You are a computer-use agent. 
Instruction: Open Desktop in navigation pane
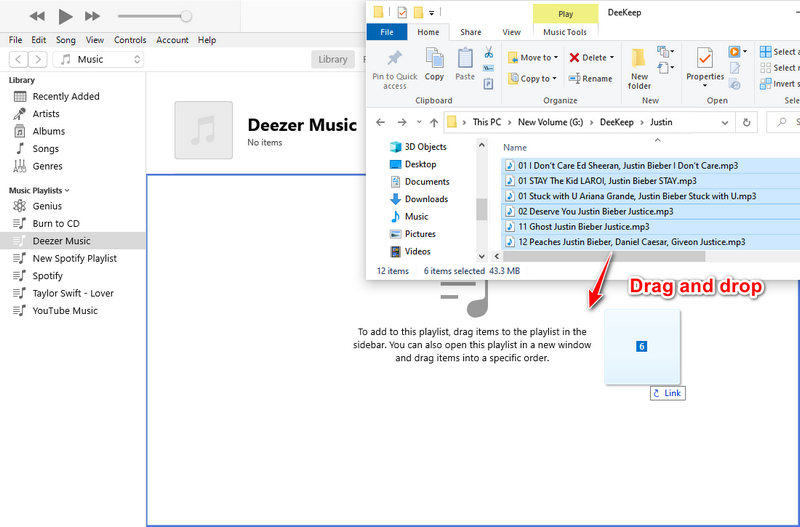[413, 164]
